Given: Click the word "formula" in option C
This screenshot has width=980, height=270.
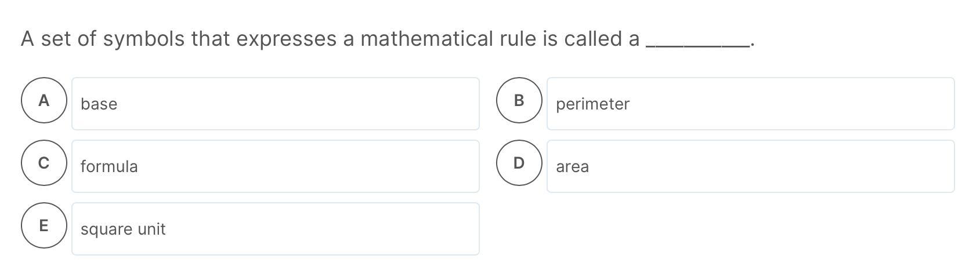Looking at the screenshot, I should click(109, 166).
